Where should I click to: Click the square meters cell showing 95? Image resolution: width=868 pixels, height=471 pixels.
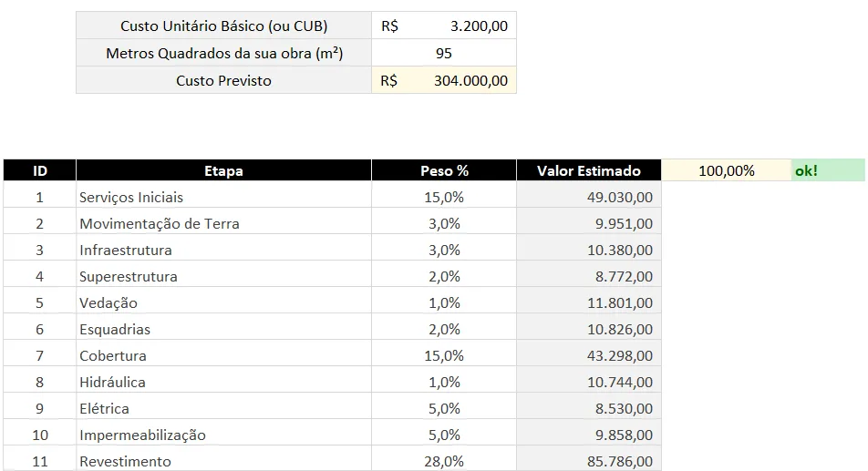pos(444,53)
